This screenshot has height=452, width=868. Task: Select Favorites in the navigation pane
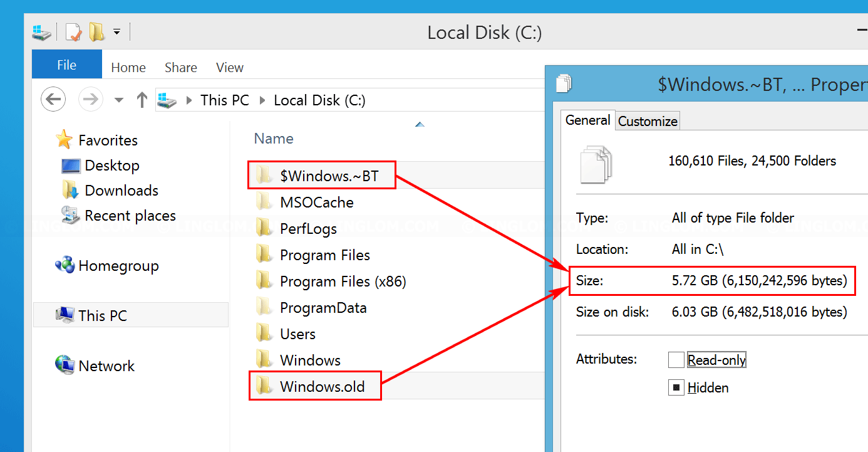[108, 140]
